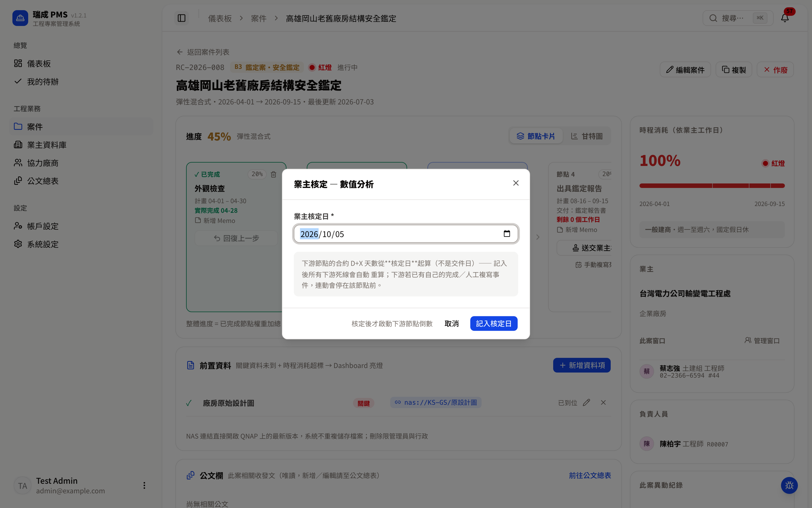The image size is (812, 508).
Task: Open calendar picker in date field
Action: click(x=507, y=233)
